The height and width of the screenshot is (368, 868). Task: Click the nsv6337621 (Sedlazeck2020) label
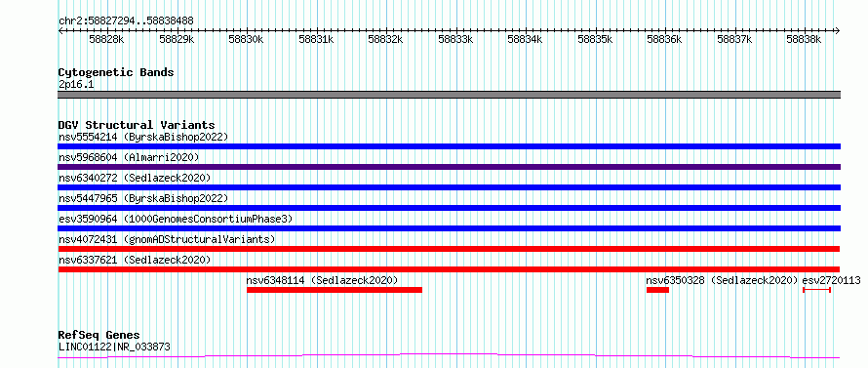135,260
